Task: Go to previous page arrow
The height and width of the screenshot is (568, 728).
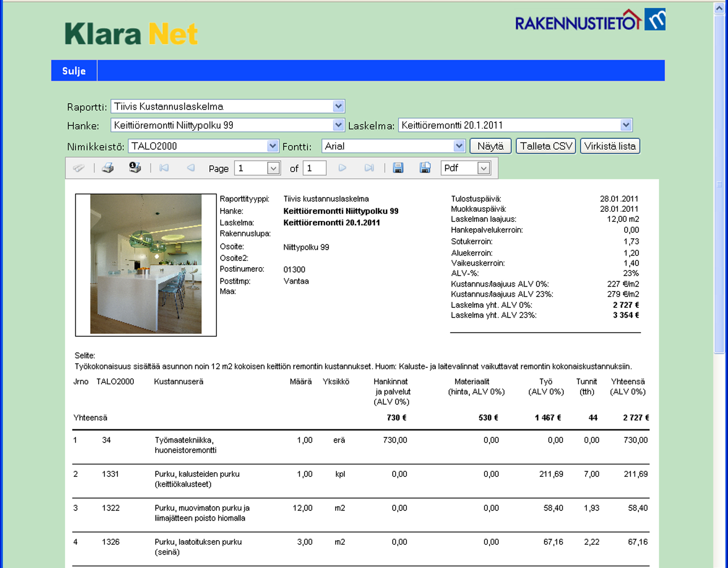Action: point(191,168)
